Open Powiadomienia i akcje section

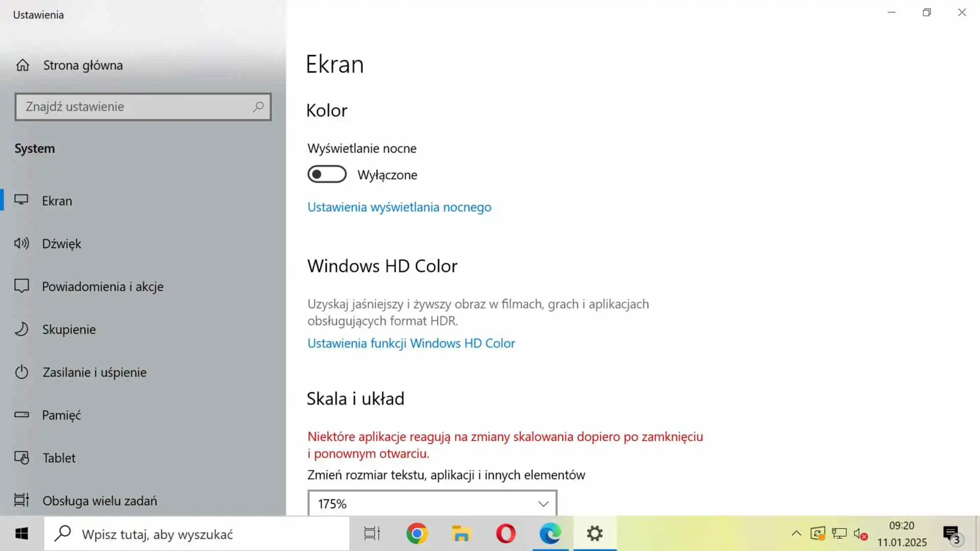(103, 287)
